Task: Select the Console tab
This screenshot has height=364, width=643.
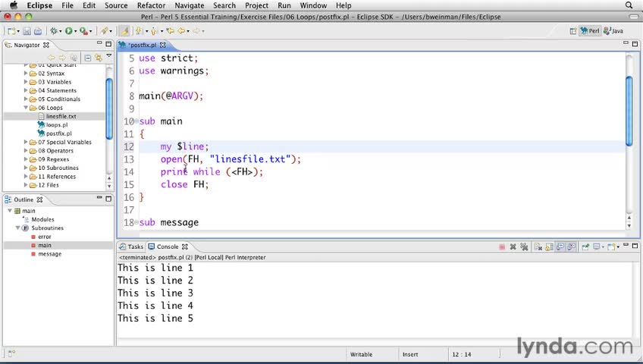Action: [168, 246]
